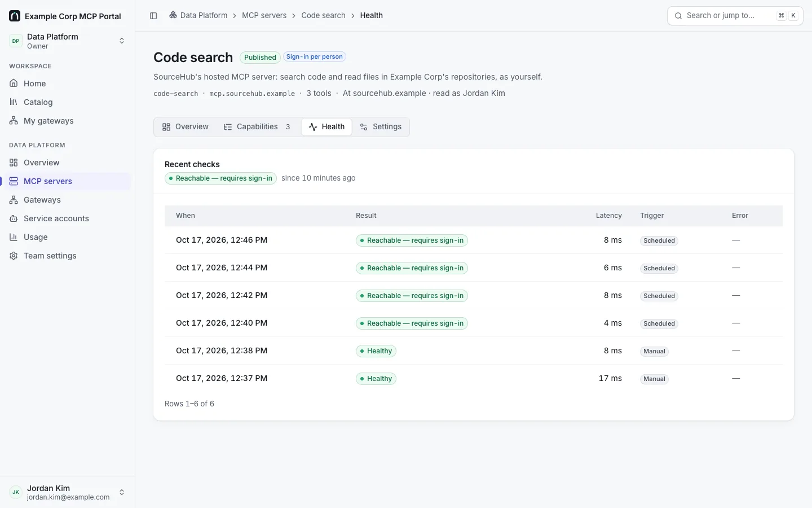Viewport: 812px width, 508px height.
Task: Click the Scheduled trigger for 12:44 PM
Action: (659, 269)
